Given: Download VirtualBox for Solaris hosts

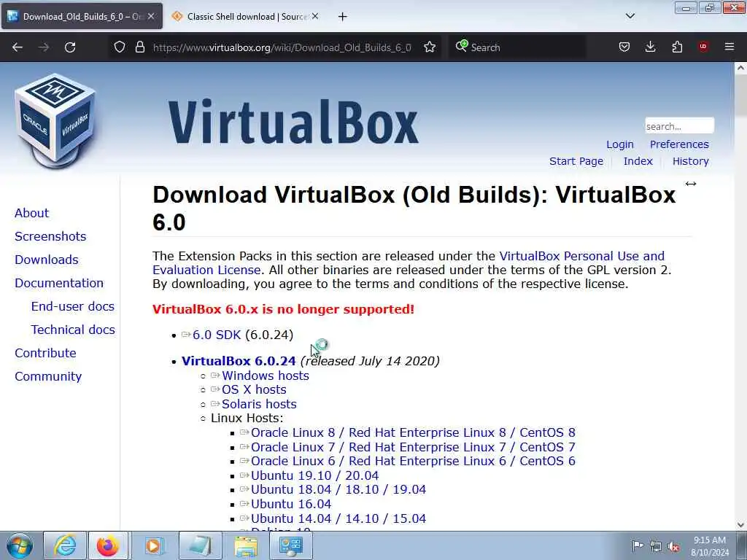Looking at the screenshot, I should [259, 404].
